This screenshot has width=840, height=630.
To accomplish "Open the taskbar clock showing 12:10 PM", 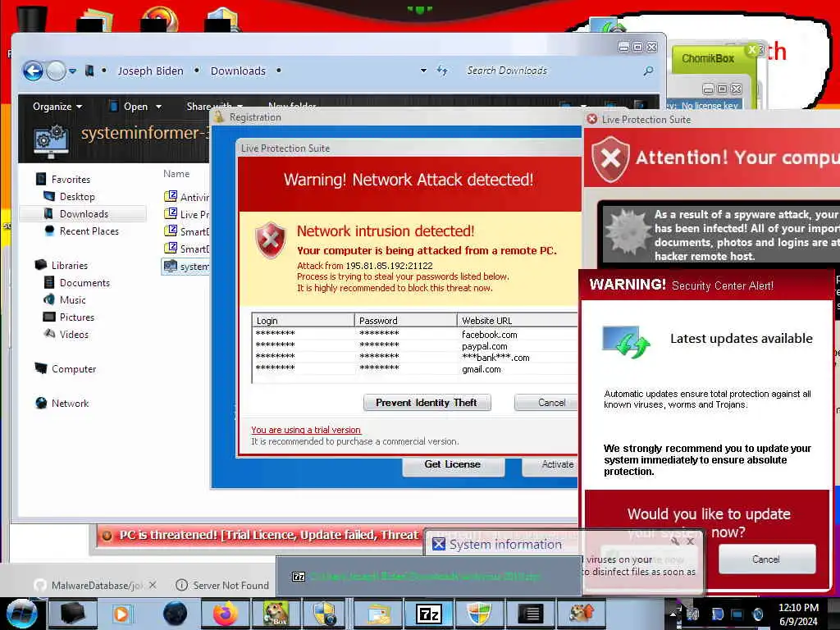I will pos(798,614).
